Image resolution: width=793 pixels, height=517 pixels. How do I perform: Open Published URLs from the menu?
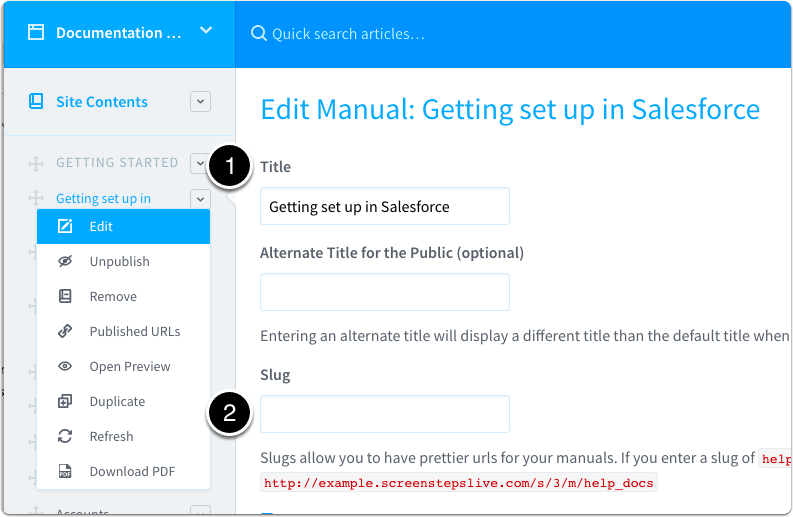[123, 331]
